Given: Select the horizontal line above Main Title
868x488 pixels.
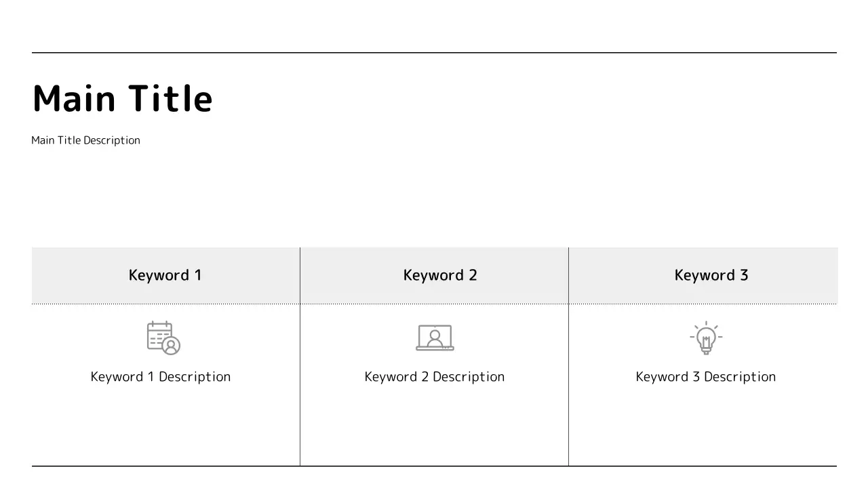Looking at the screenshot, I should pyautogui.click(x=434, y=52).
